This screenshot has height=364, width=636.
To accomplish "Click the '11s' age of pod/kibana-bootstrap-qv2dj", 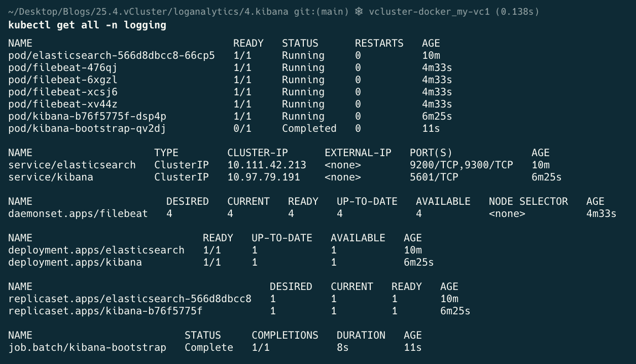I will pyautogui.click(x=431, y=128).
